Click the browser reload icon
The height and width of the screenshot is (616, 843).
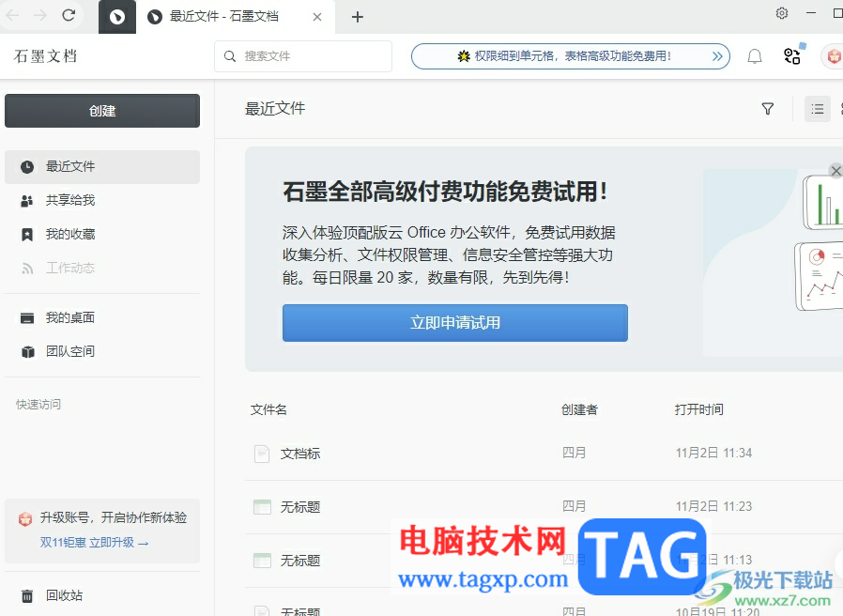click(69, 15)
